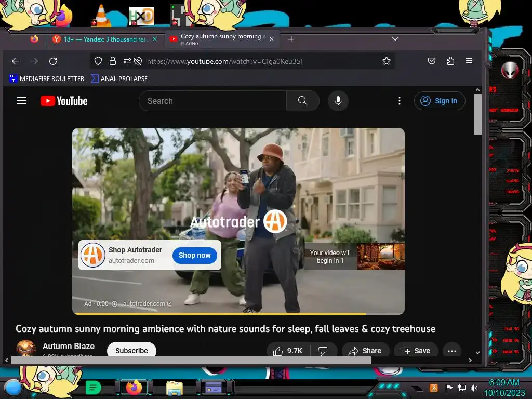Open the autotrader.com link in ad overlay
Viewport: 532px width, 399px height.
coord(147,304)
